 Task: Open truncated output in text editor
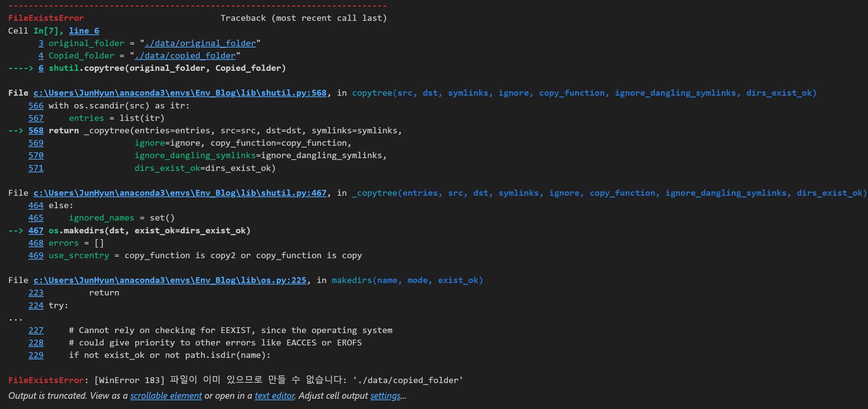[275, 395]
